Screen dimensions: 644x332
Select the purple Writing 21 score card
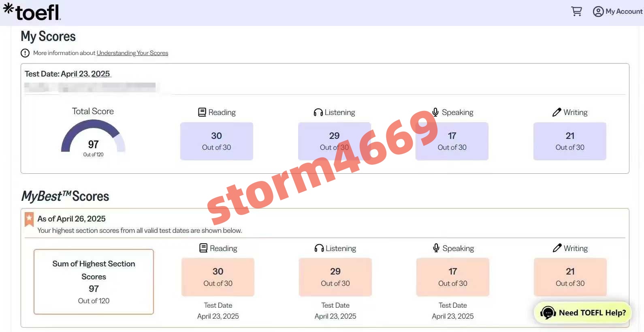pyautogui.click(x=570, y=141)
